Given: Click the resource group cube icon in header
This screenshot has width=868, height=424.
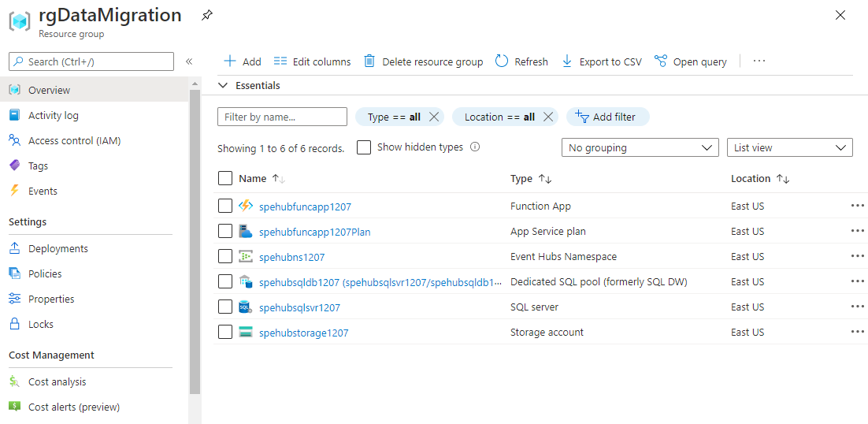Looking at the screenshot, I should coord(20,21).
